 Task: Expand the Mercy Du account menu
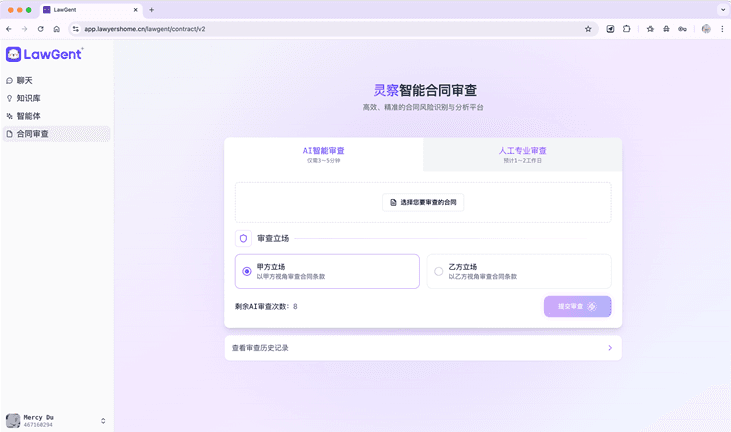pyautogui.click(x=103, y=421)
